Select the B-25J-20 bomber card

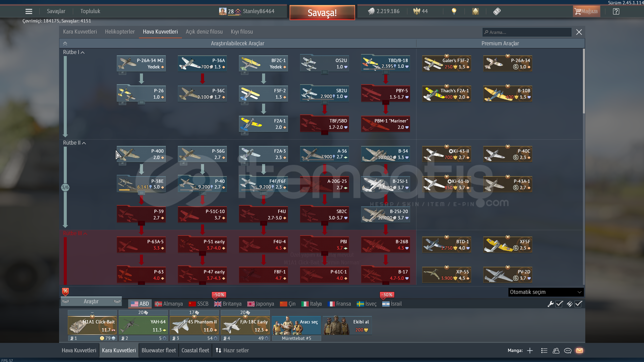tap(386, 214)
